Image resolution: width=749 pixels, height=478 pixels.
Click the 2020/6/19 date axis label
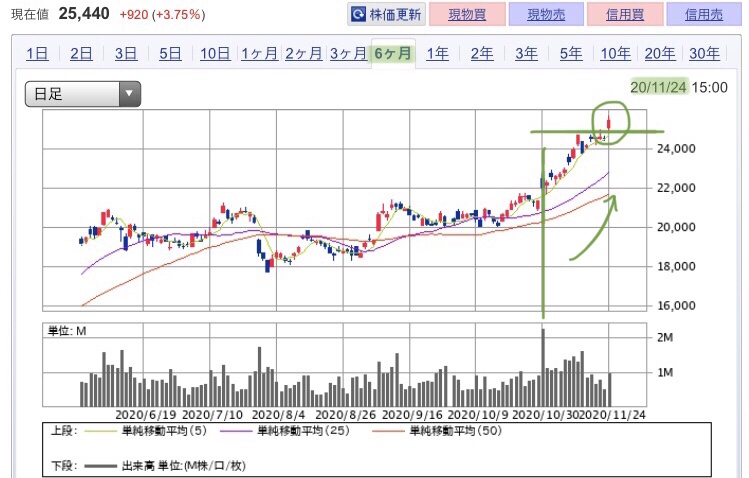click(146, 414)
